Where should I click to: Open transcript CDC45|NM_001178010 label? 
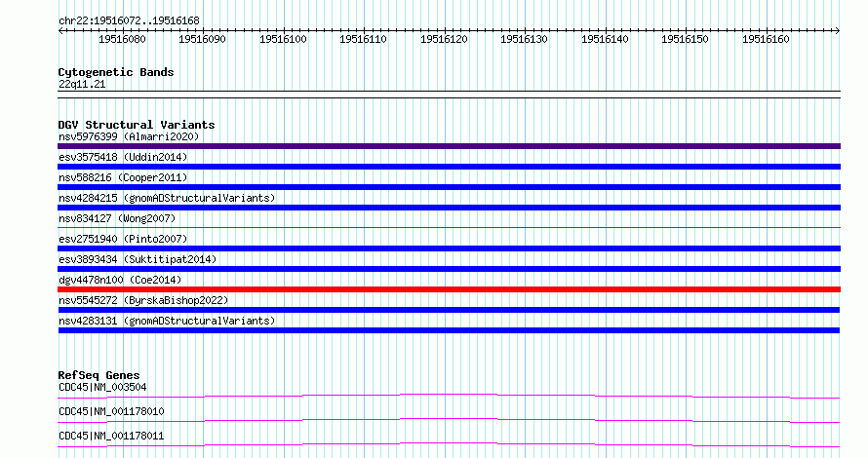tap(111, 411)
